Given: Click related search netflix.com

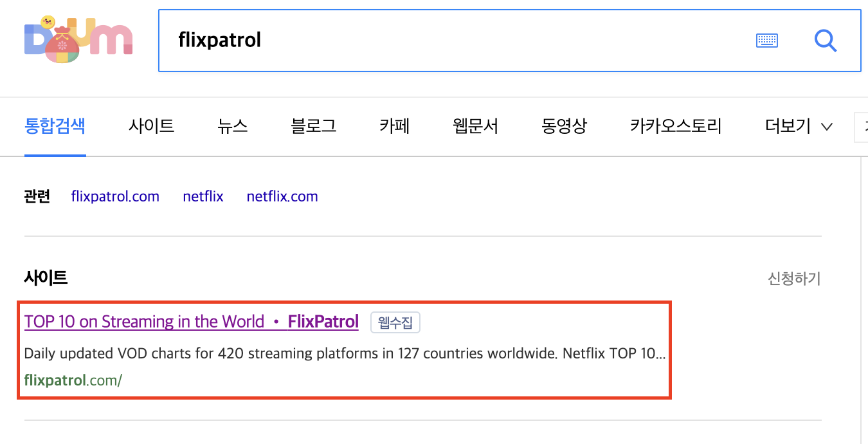Looking at the screenshot, I should tap(282, 196).
